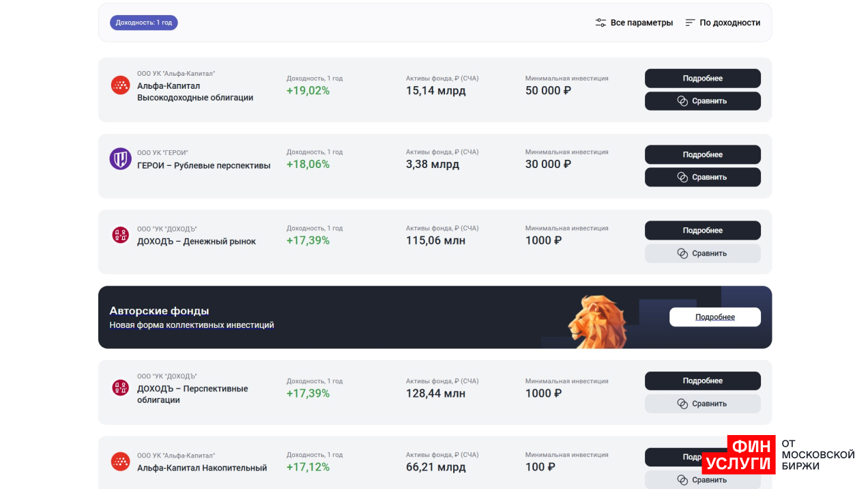The height and width of the screenshot is (489, 868).
Task: Click the ДОХОДЪ Денежный рынок logo icon
Action: (121, 236)
